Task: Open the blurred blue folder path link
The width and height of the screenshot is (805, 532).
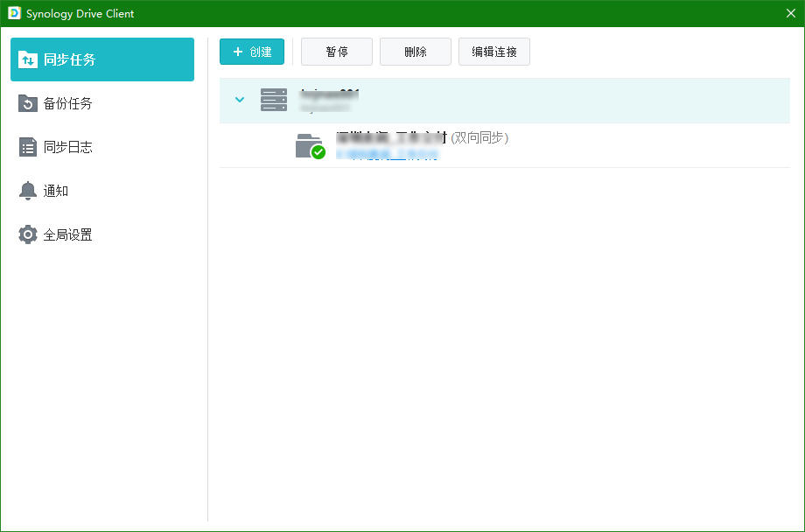Action: tap(387, 154)
